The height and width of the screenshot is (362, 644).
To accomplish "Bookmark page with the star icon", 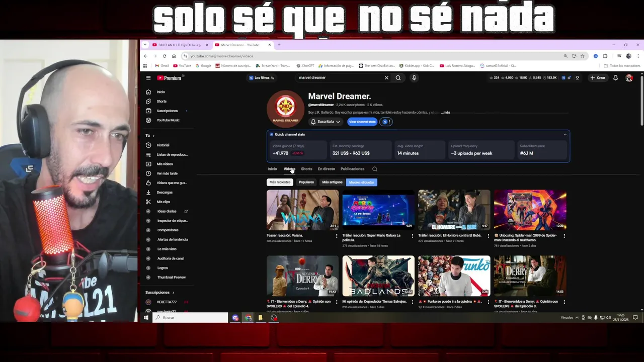I will (583, 56).
